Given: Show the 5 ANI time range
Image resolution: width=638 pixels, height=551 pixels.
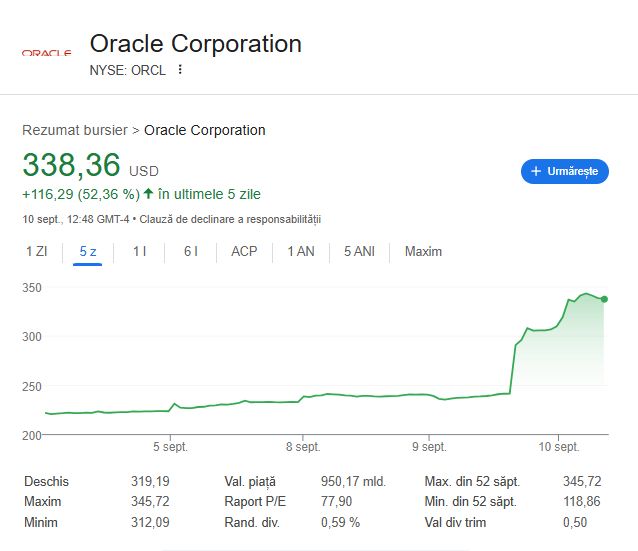Looking at the screenshot, I should [359, 251].
